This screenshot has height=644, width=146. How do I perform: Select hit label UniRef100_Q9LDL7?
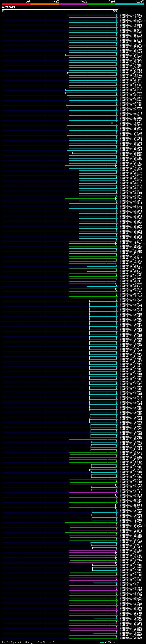coord(131,492)
